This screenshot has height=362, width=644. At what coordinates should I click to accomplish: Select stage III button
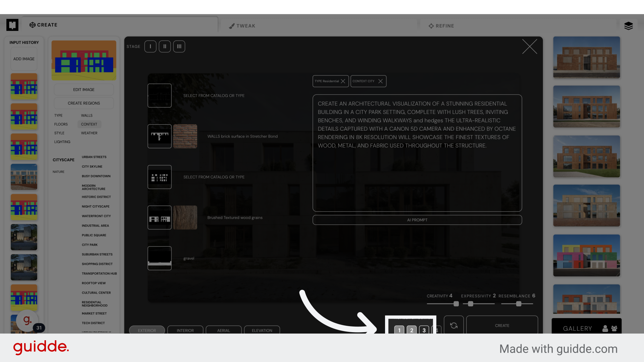(179, 47)
